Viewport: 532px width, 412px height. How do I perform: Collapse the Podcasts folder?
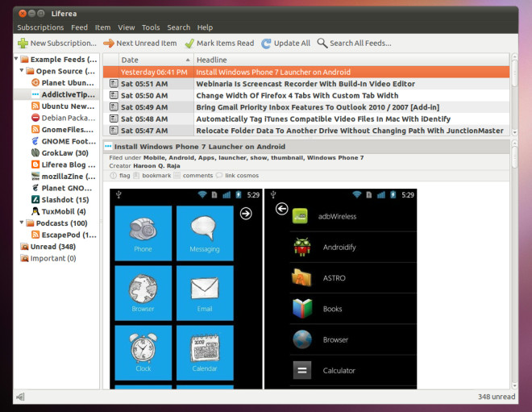[22, 223]
